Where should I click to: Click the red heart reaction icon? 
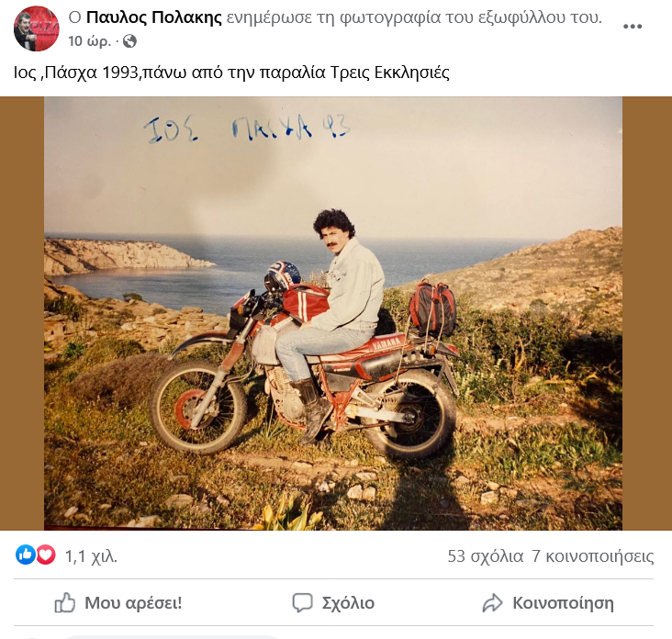(45, 555)
